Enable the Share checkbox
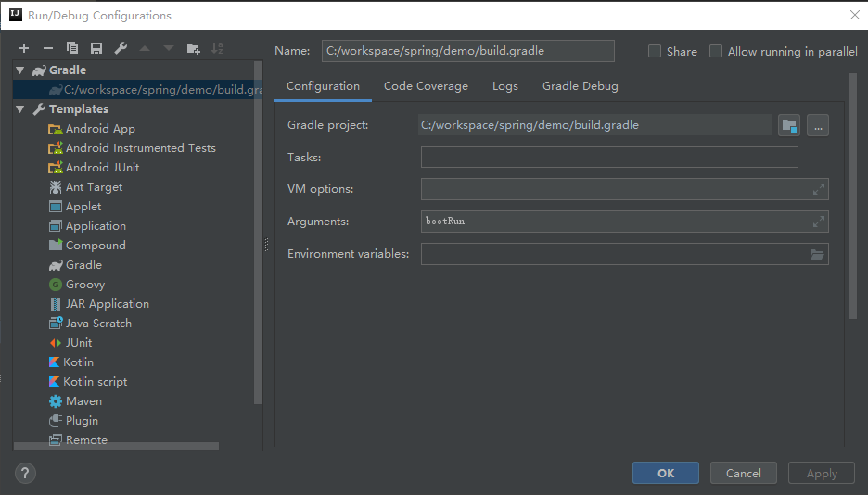 tap(655, 52)
